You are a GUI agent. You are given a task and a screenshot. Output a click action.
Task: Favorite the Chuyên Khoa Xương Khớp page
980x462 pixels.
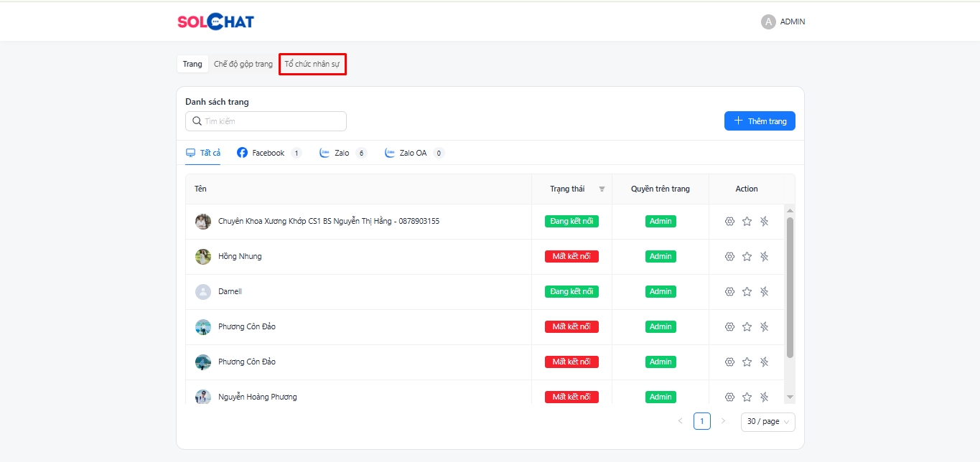(x=747, y=221)
